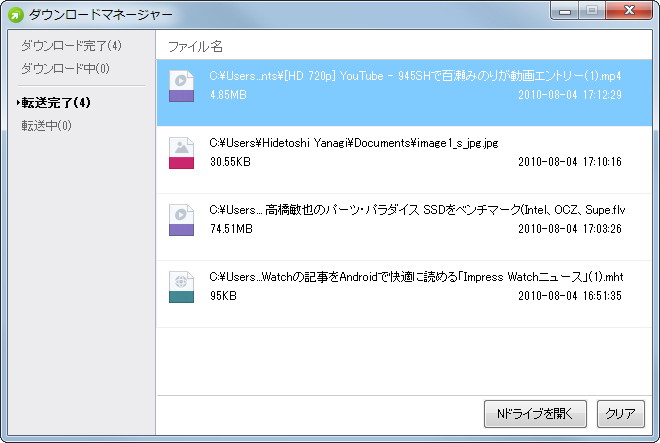Viewport: 660px width, 443px height.
Task: Click the flv video file icon
Action: pyautogui.click(x=181, y=220)
